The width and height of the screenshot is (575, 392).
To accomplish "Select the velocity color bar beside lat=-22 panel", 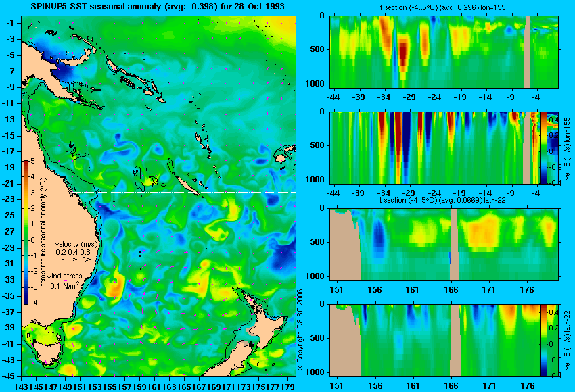I will click(x=544, y=341).
